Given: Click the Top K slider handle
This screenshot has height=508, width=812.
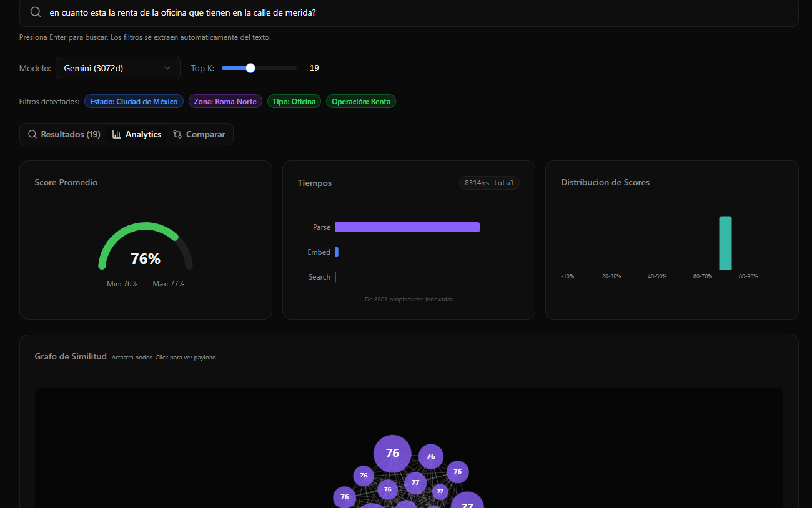Looking at the screenshot, I should click(x=250, y=68).
